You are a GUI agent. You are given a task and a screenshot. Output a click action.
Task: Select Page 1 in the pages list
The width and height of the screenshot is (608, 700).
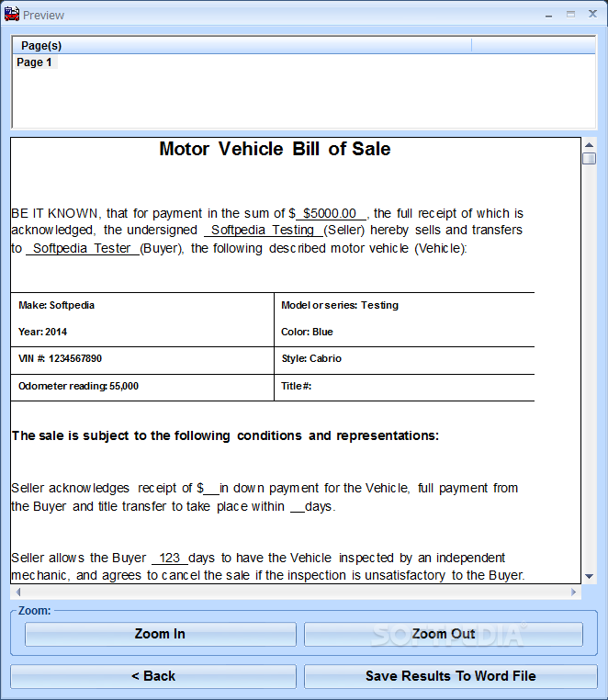click(34, 62)
